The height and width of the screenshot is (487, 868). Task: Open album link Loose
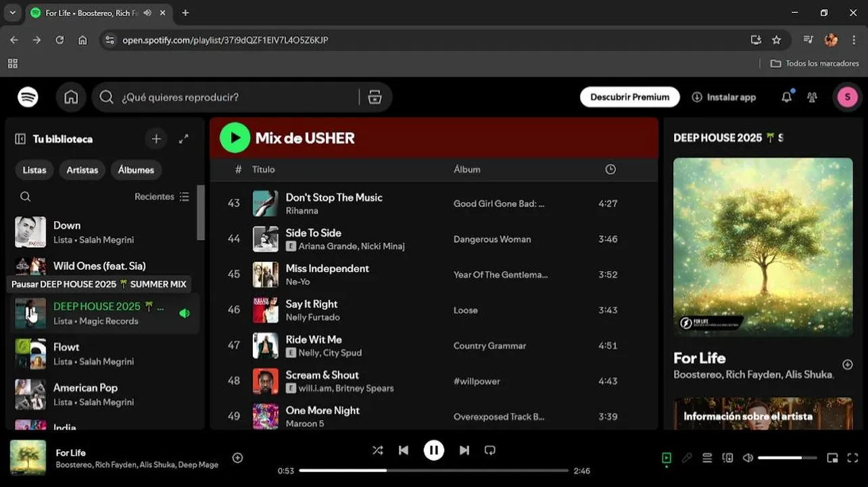coord(466,310)
